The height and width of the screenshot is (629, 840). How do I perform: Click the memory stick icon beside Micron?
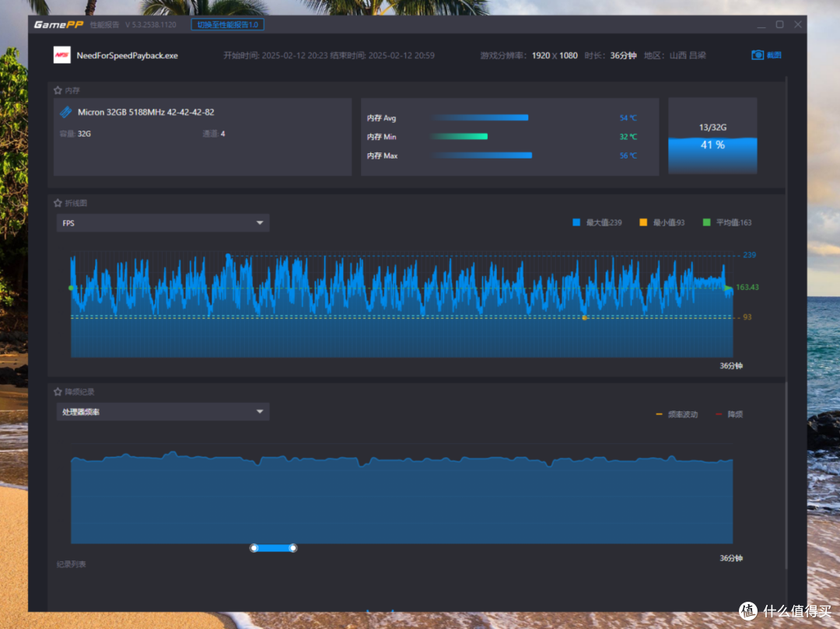point(66,112)
